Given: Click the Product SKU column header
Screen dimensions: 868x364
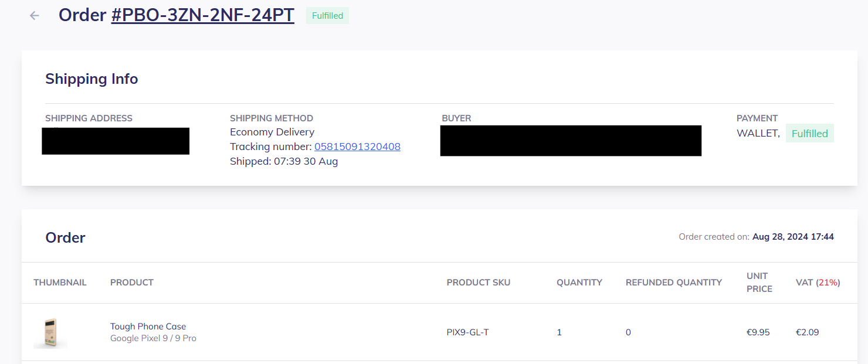Looking at the screenshot, I should 478,283.
